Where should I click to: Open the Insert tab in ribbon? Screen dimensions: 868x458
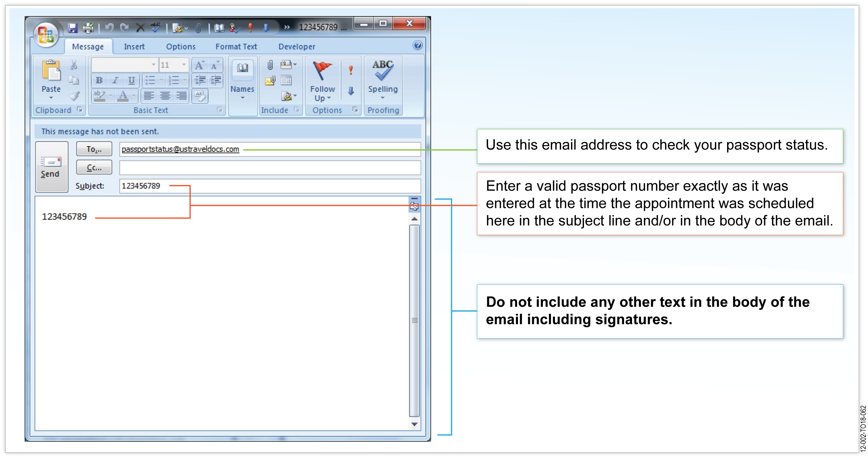(134, 47)
